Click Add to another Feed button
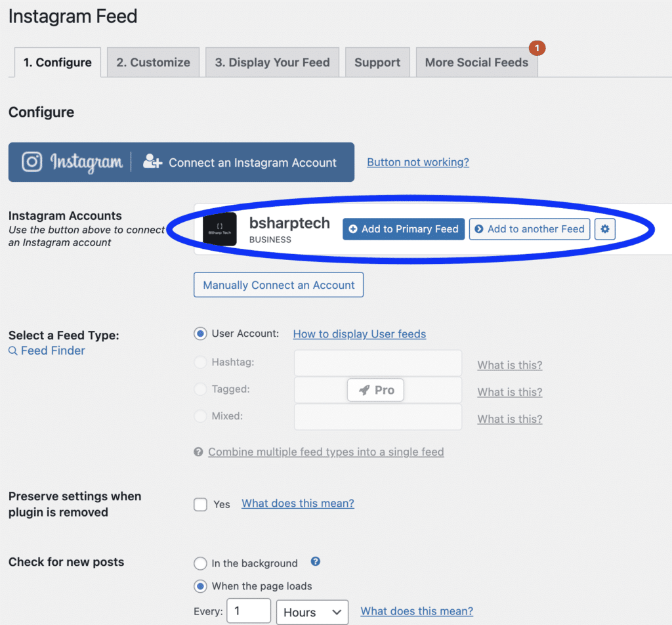Screen dimensions: 672x625 530,229
